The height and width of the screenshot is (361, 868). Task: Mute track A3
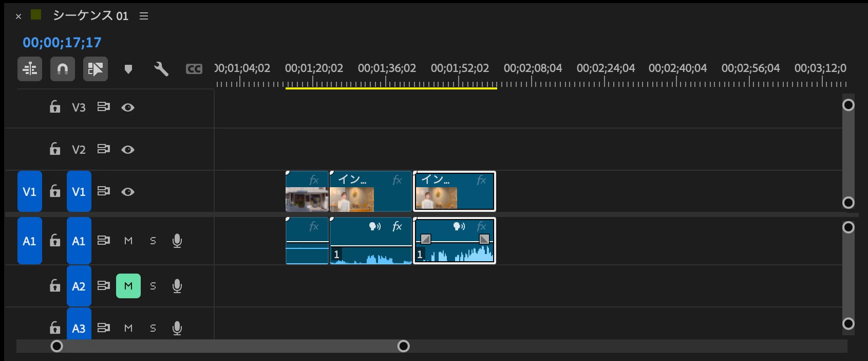click(x=128, y=328)
